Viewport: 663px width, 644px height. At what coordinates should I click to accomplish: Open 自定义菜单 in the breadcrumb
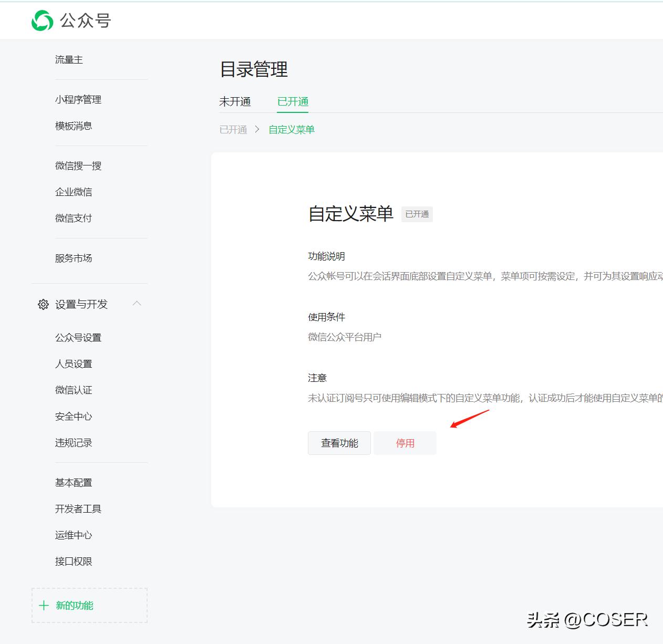292,129
